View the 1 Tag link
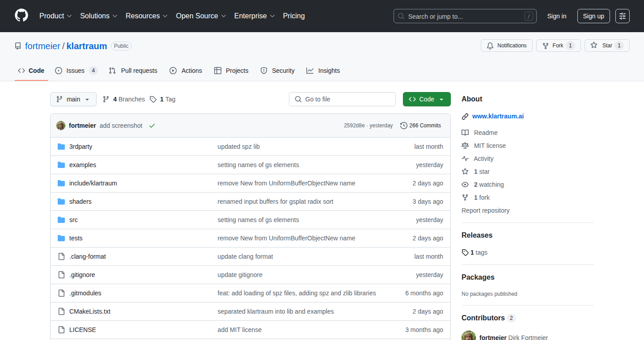 click(x=163, y=99)
